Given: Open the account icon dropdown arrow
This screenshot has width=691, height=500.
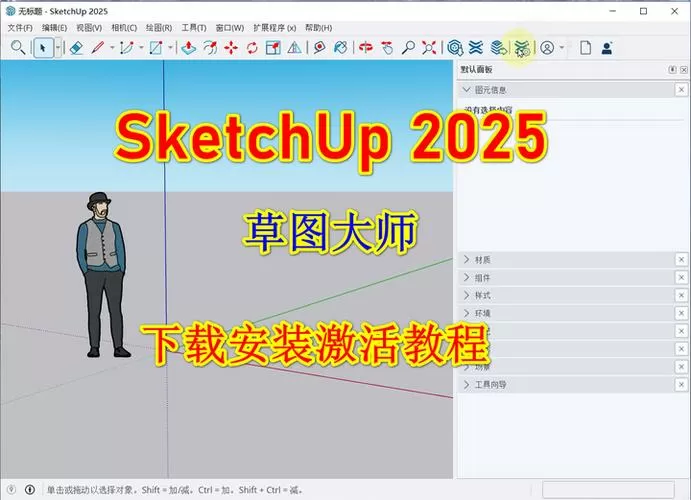Looking at the screenshot, I should coord(562,48).
